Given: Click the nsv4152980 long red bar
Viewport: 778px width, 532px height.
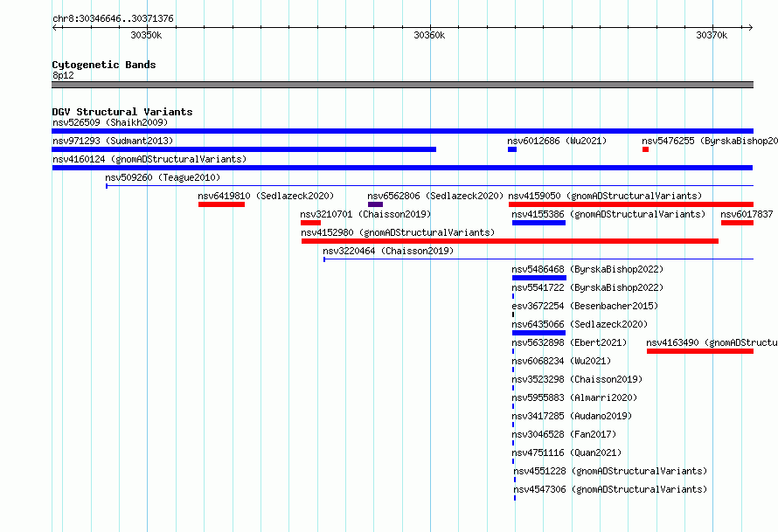Looking at the screenshot, I should pyautogui.click(x=510, y=241).
